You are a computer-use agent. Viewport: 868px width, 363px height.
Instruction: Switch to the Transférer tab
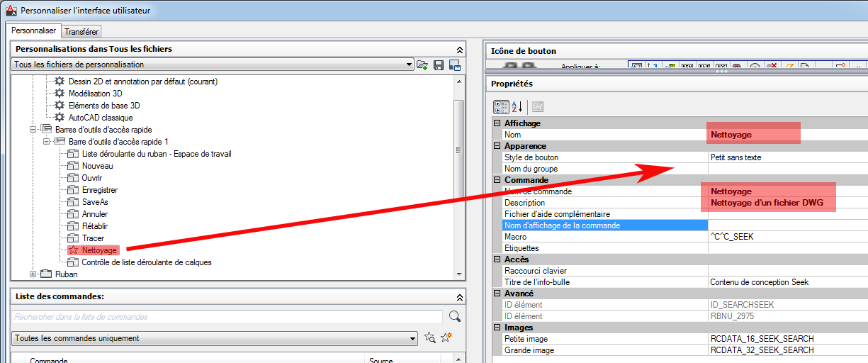[x=82, y=31]
